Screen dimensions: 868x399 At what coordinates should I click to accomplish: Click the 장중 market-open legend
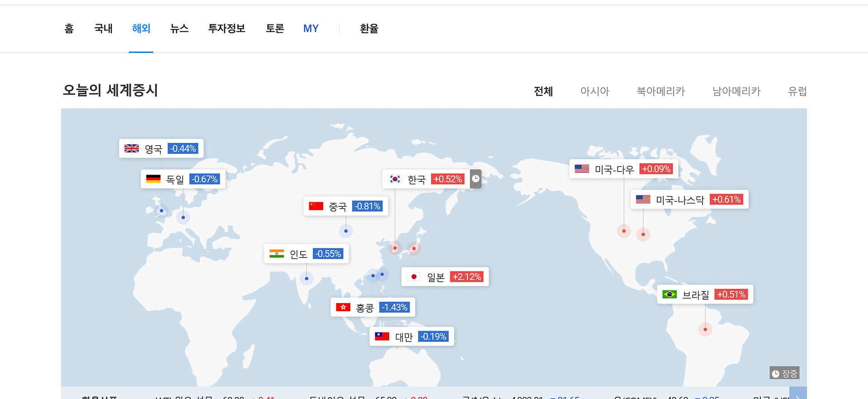click(x=785, y=373)
